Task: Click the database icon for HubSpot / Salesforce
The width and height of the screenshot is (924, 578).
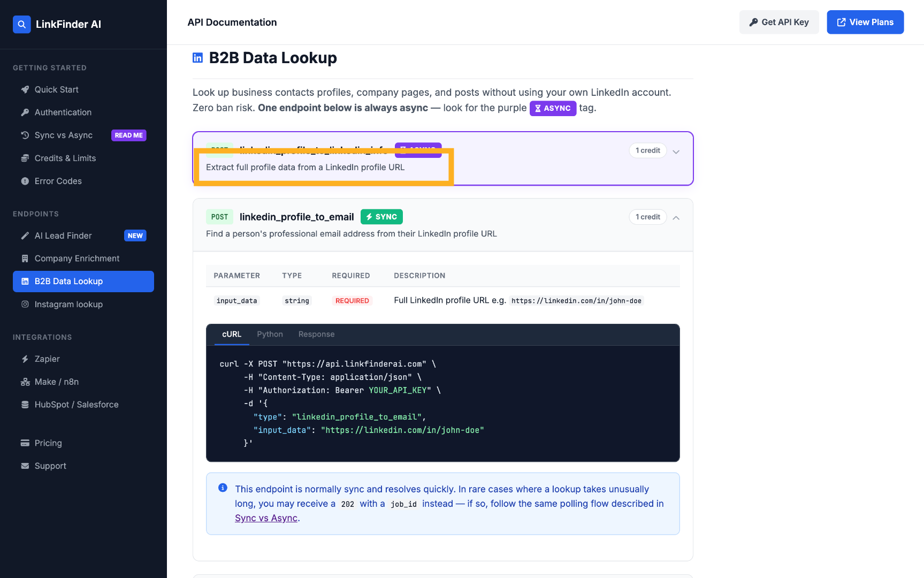Action: click(x=25, y=405)
